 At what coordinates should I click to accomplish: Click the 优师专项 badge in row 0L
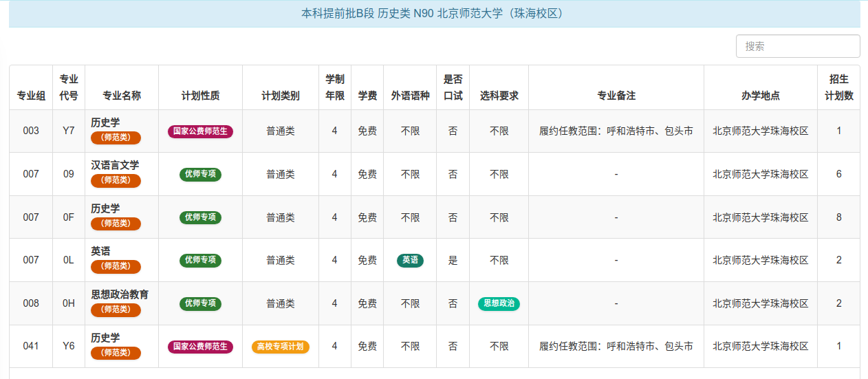point(200,261)
